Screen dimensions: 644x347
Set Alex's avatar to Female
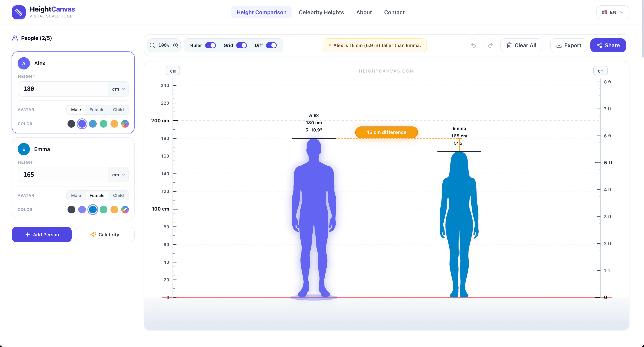[x=97, y=110]
